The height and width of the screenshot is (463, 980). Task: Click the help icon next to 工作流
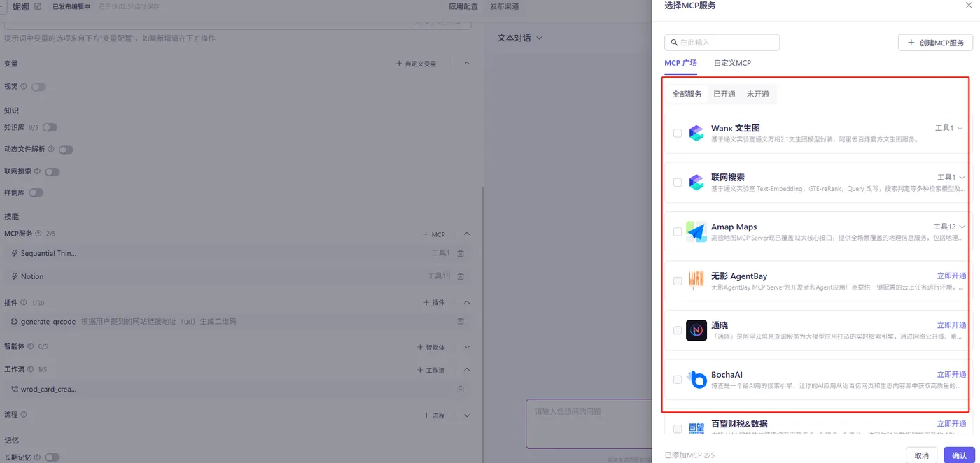(31, 369)
